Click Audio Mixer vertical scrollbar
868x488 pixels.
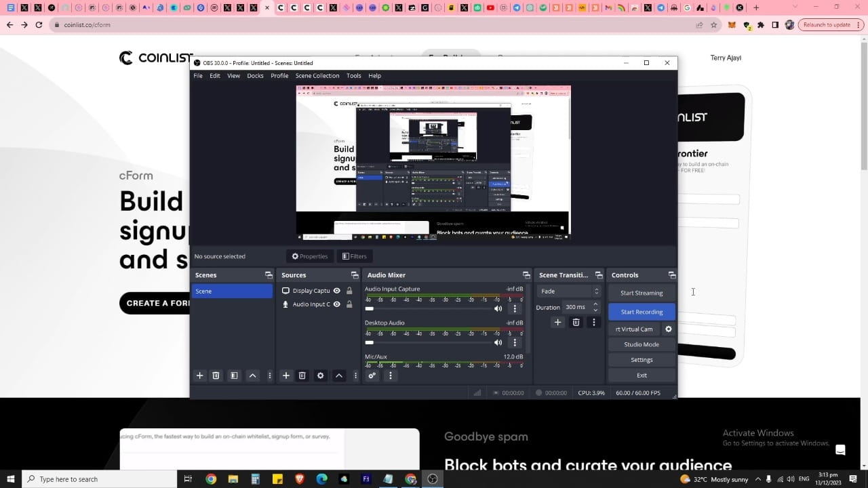528,319
